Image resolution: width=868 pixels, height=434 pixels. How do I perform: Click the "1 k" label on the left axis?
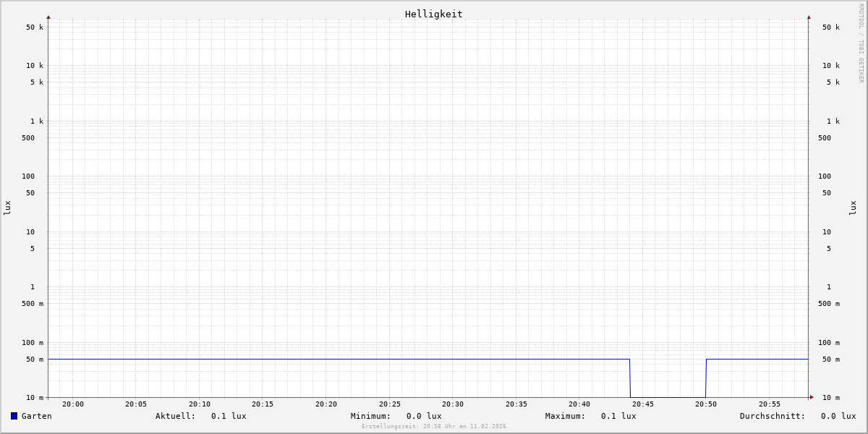37,122
